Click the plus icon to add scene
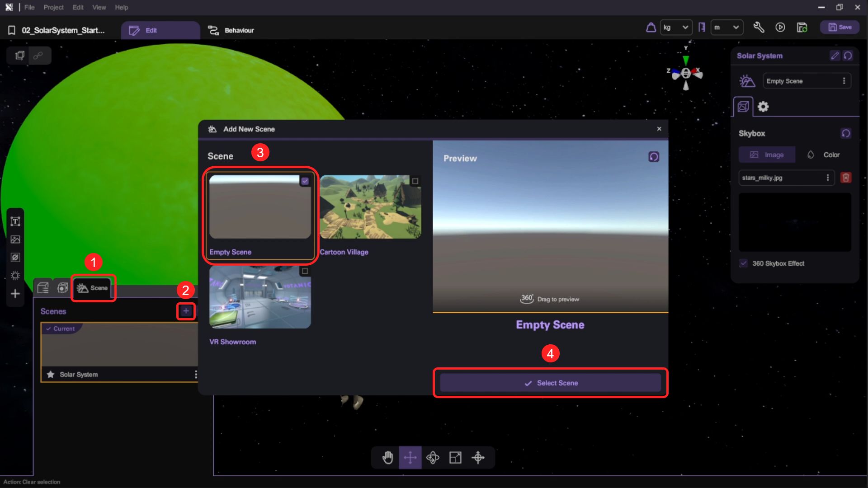Image resolution: width=868 pixels, height=488 pixels. pyautogui.click(x=186, y=311)
